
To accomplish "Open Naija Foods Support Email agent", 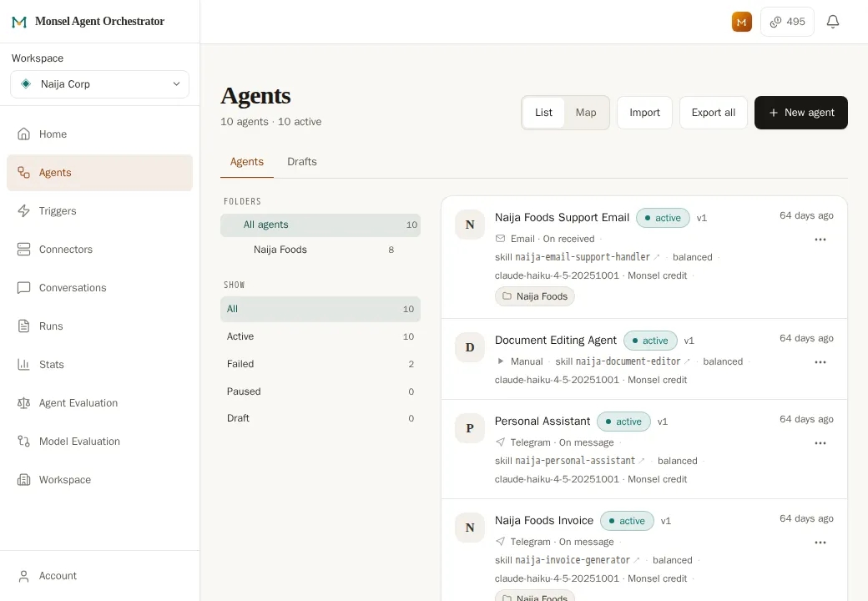I will pyautogui.click(x=562, y=218).
